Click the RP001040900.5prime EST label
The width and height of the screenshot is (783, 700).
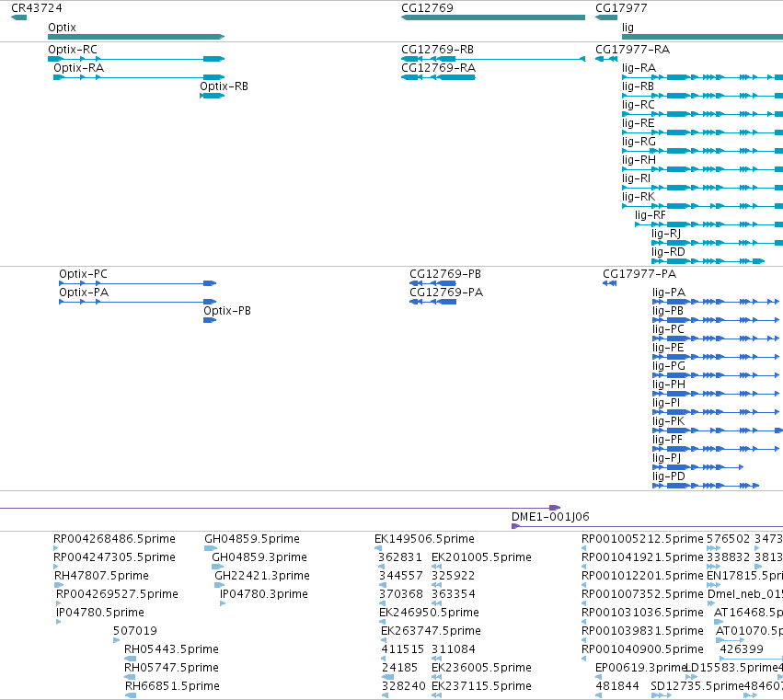(642, 649)
